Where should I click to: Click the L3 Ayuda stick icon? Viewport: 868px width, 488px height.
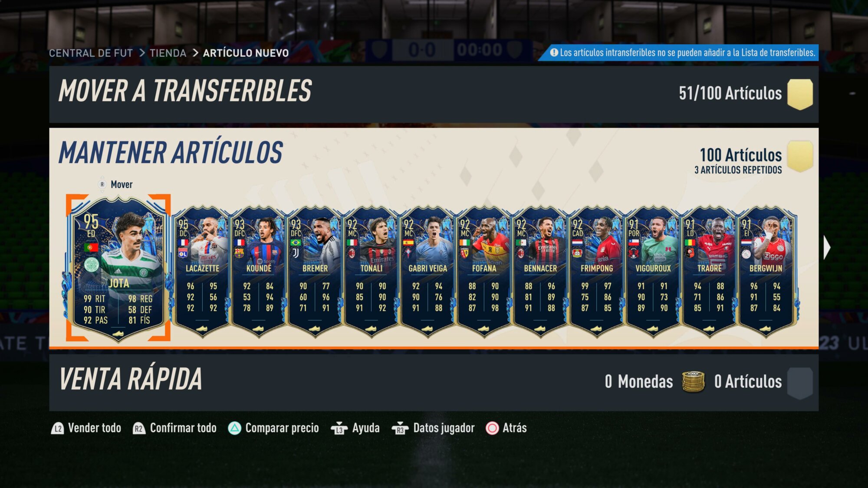339,429
